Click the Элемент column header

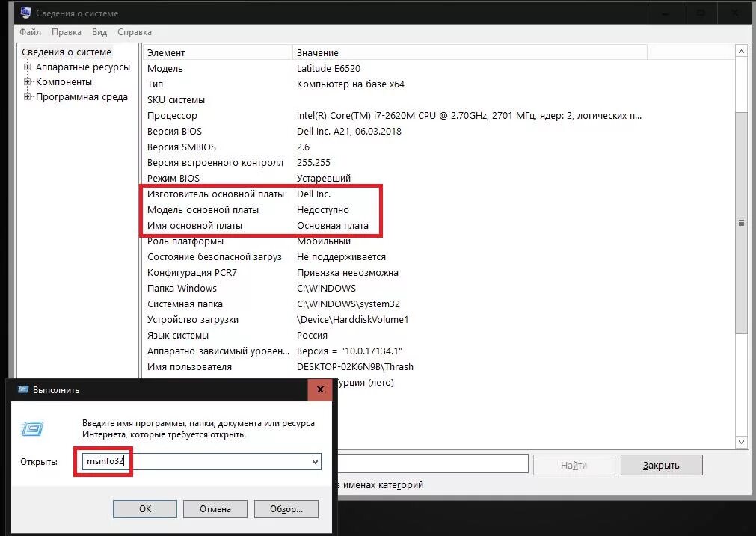[x=217, y=52]
